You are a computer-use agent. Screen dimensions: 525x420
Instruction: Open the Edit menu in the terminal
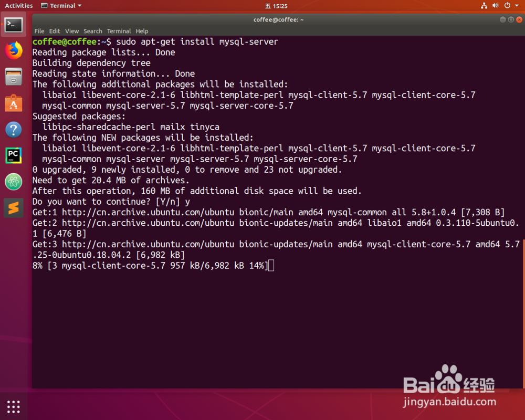pos(54,31)
